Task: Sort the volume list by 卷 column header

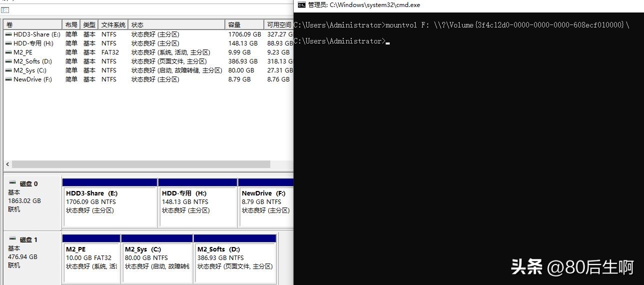Action: 32,24
